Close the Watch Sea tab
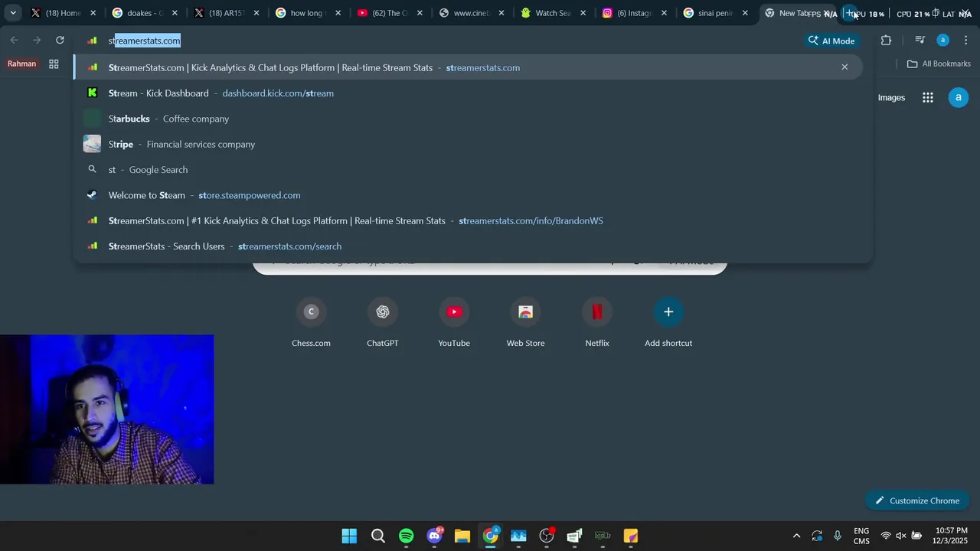Viewport: 980px width, 551px height. (x=583, y=13)
